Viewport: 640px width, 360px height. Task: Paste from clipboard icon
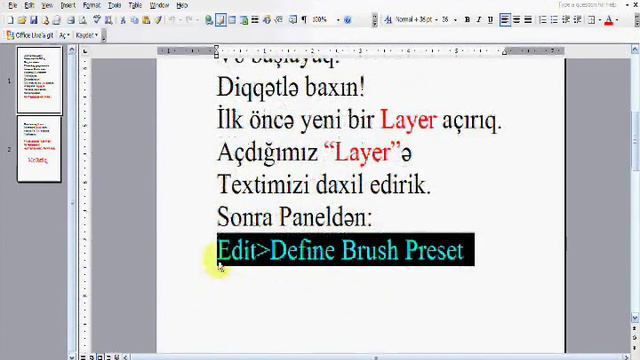point(146,20)
